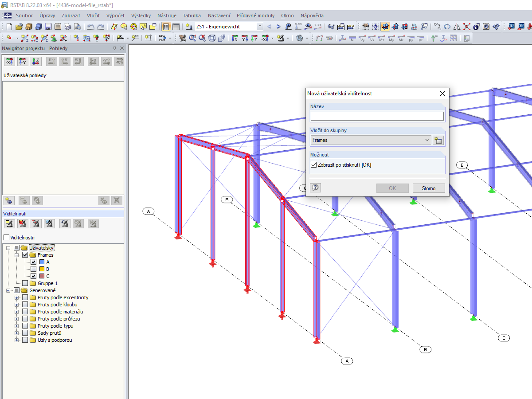Screen dimensions: 532x399
Task: Show internal force N diagram icon
Action: 352,38
